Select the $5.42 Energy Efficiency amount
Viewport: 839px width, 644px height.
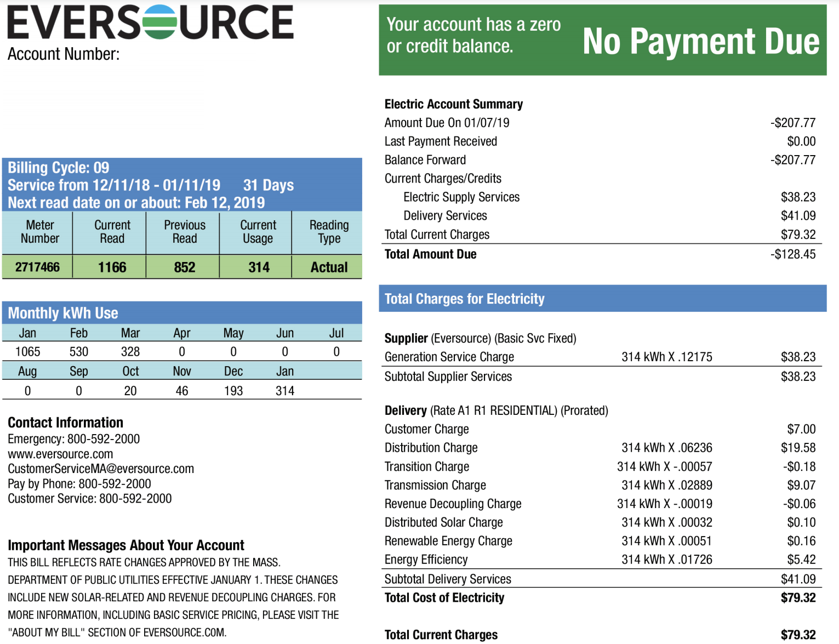tap(801, 560)
